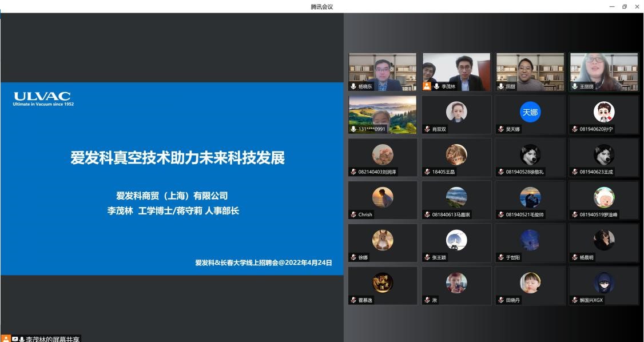Click the name label 081840613马嘉琪
This screenshot has width=644, height=342.
point(451,214)
